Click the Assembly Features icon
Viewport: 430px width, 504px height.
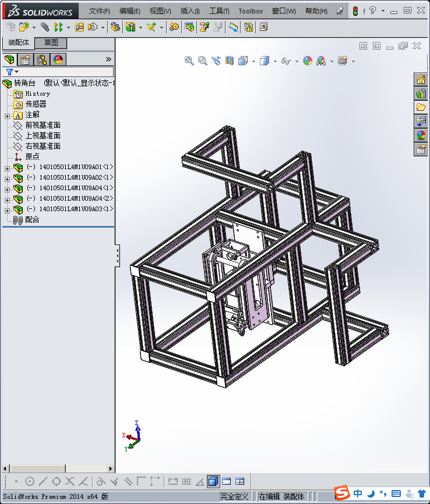(x=131, y=27)
